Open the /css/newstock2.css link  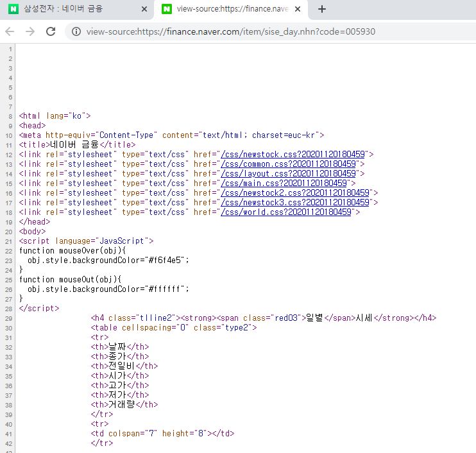tap(294, 193)
